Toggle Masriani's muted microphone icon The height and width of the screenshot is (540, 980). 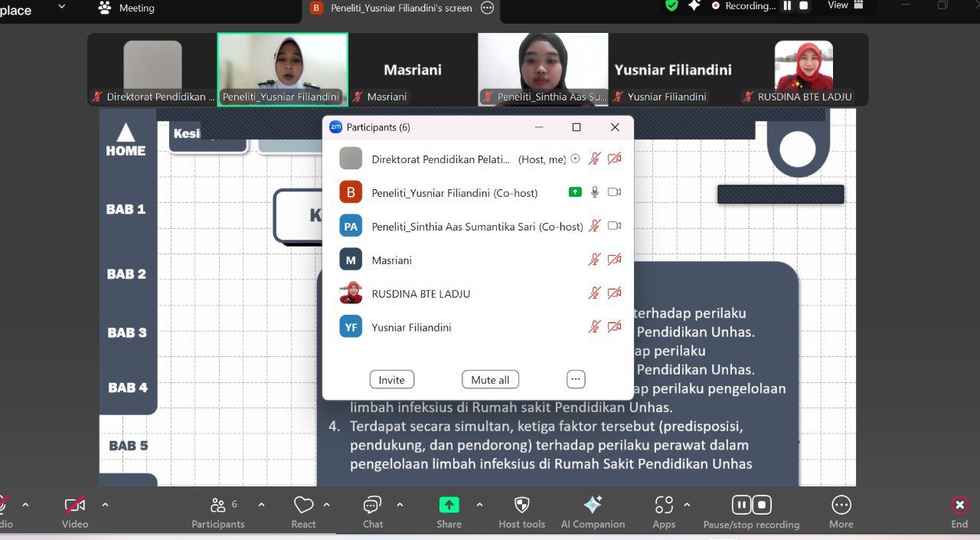point(594,260)
